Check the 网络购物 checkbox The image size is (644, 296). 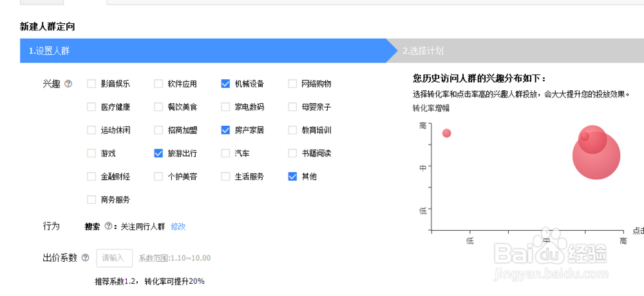(292, 84)
